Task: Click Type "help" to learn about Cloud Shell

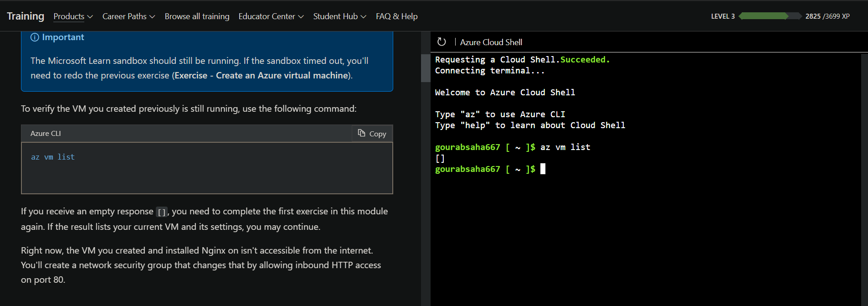Action: (x=530, y=125)
